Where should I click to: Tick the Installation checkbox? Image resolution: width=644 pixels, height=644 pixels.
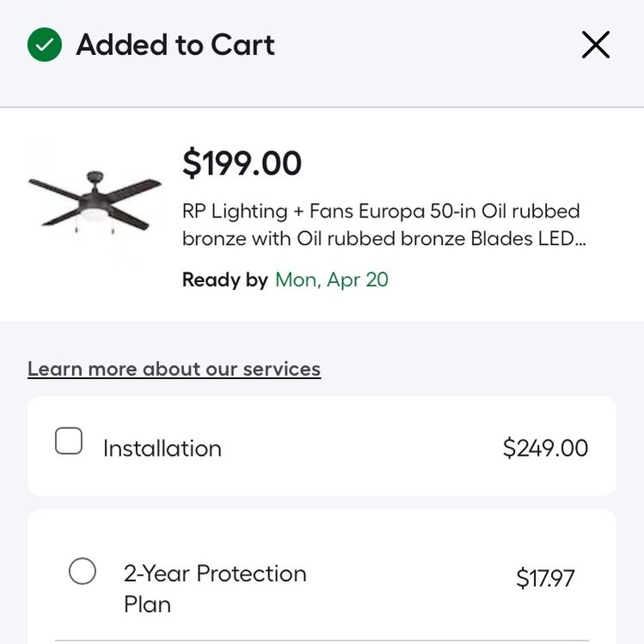[x=69, y=441]
